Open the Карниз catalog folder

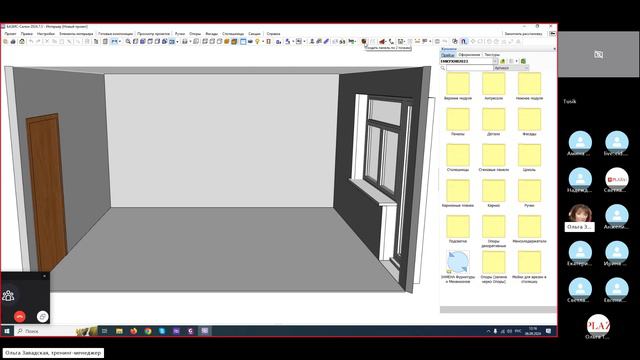[x=493, y=193]
